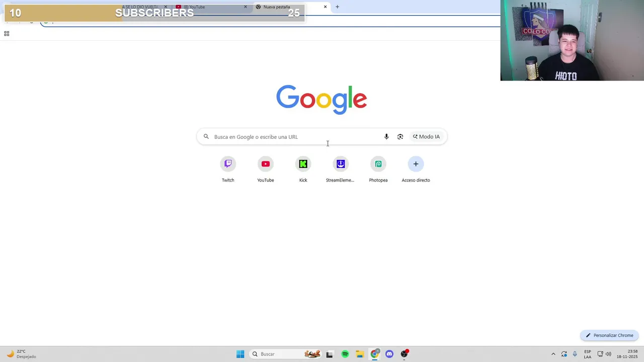This screenshot has height=362, width=644.
Task: Open Task View on the taskbar
Action: (330, 354)
